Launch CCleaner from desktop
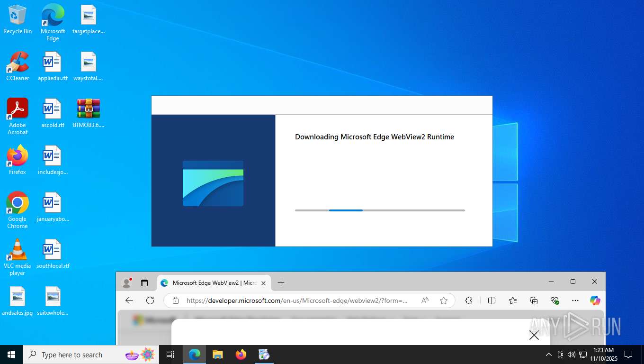Screen dimensions: 644x364 [18, 66]
